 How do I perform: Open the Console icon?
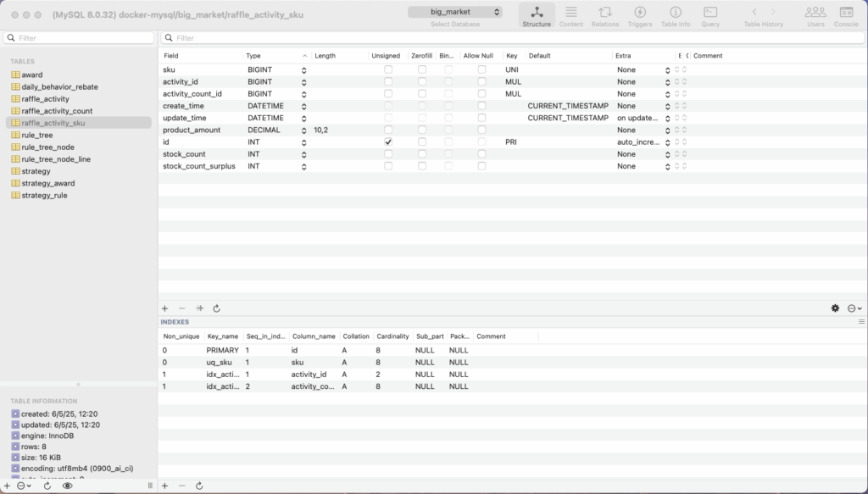846,15
